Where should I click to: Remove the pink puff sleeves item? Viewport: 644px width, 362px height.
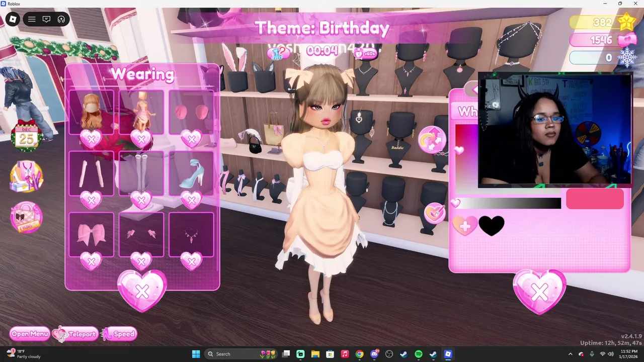191,139
